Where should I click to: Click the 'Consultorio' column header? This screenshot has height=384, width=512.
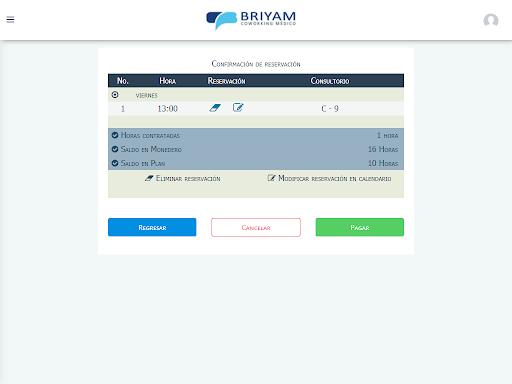coord(330,81)
